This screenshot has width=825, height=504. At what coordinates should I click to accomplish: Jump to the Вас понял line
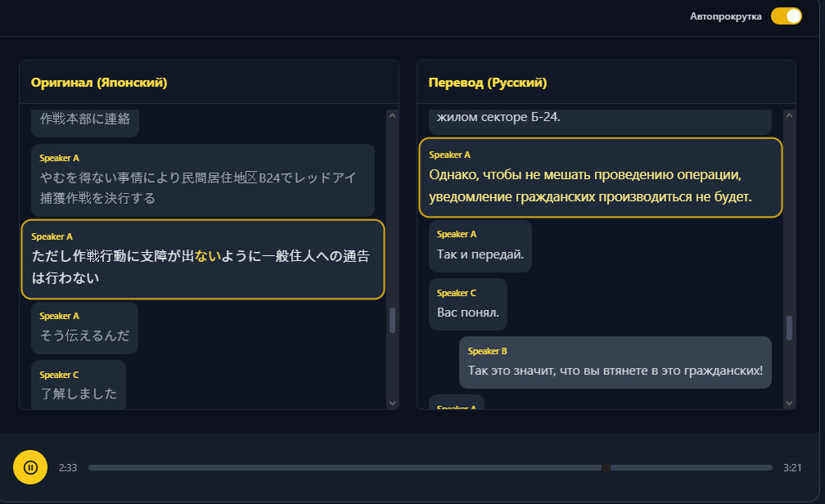point(467,304)
